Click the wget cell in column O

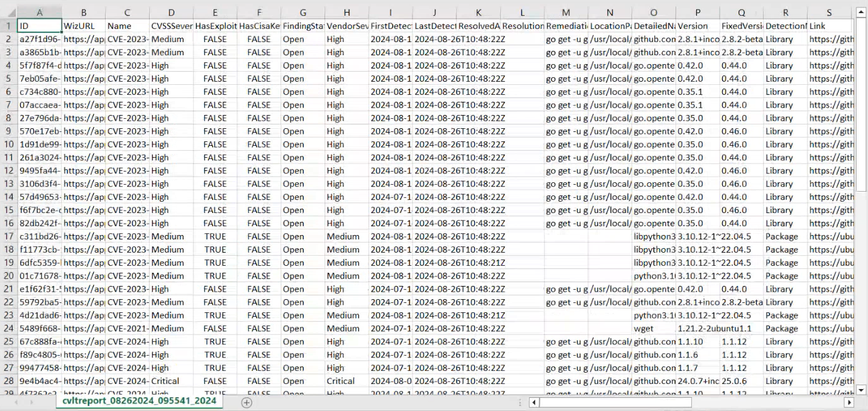645,328
